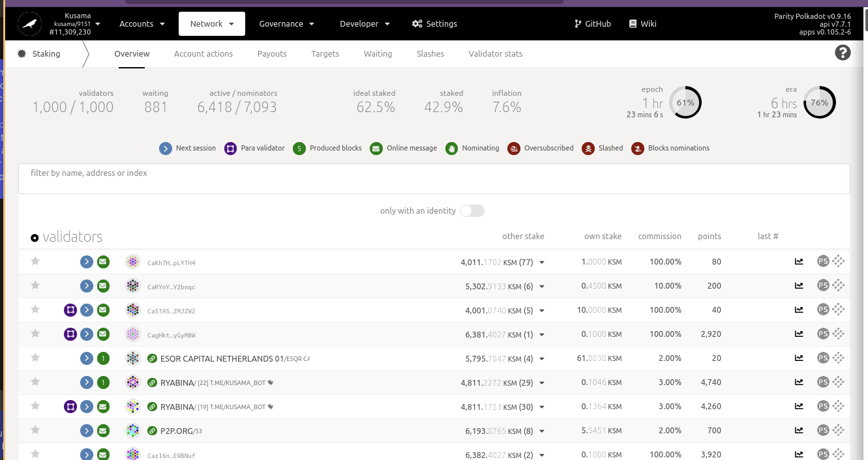Viewport: 868px width, 460px height.
Task: Favorite ESQR CAPITAL NETHERLANDS 01 star
Action: (x=35, y=358)
